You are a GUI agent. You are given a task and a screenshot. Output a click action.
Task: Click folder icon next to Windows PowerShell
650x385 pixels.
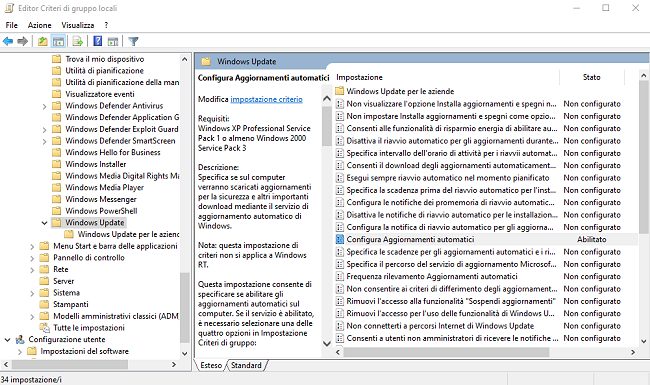[56, 211]
